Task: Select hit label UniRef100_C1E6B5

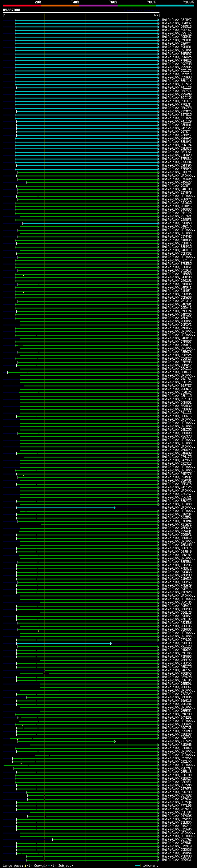Action: (177, 274)
